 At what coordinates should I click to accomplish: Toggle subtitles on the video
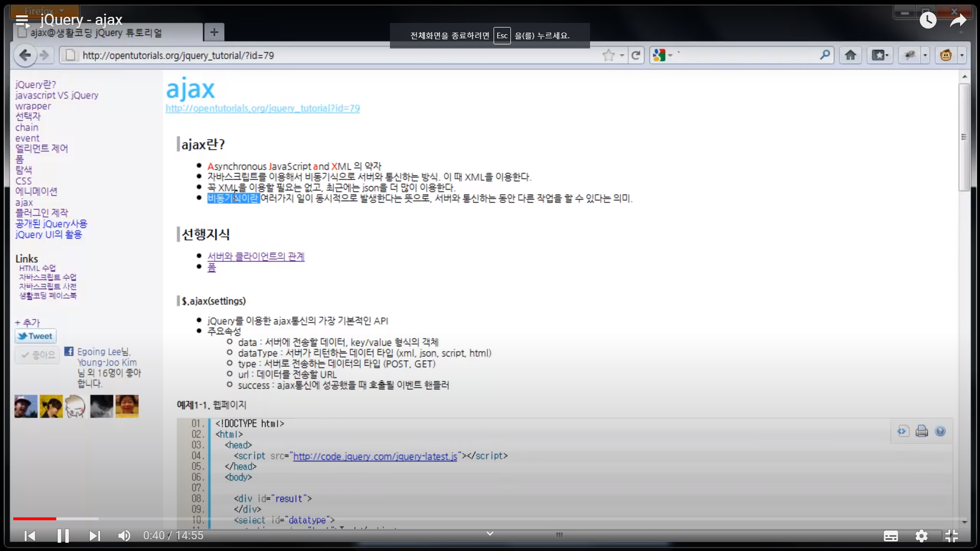[891, 536]
